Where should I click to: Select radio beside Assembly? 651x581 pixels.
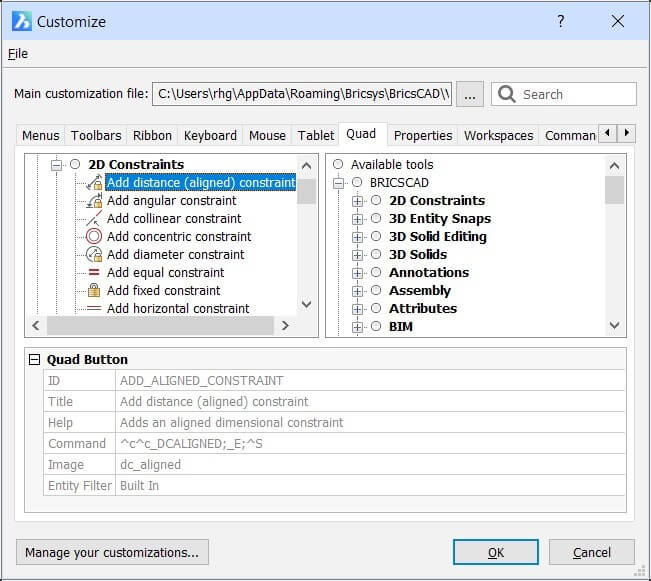click(376, 290)
